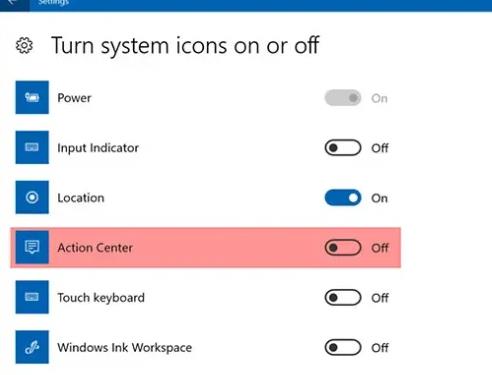Turn off the Location toggle switch
The width and height of the screenshot is (492, 375).
click(343, 198)
